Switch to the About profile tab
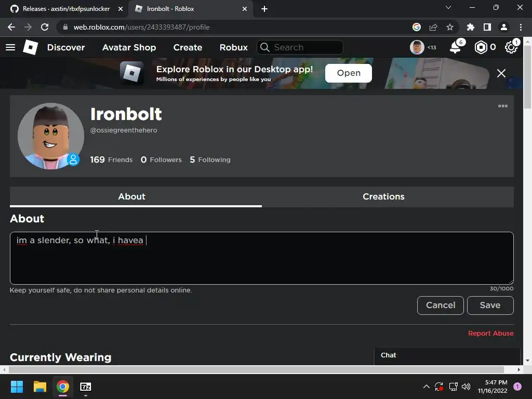 [x=136, y=197]
